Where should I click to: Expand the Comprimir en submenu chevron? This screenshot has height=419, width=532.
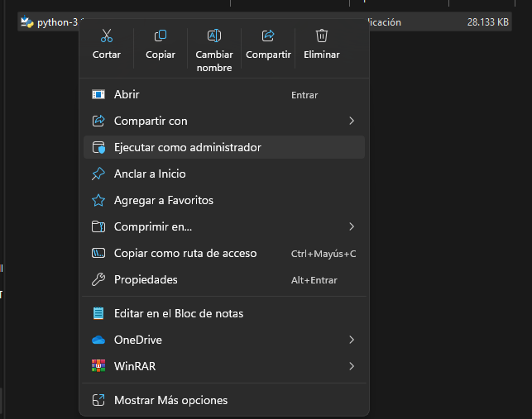pyautogui.click(x=352, y=226)
